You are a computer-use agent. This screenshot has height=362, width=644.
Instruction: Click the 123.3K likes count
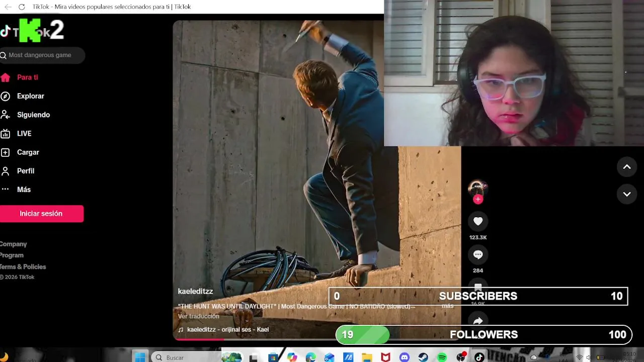[x=478, y=237]
